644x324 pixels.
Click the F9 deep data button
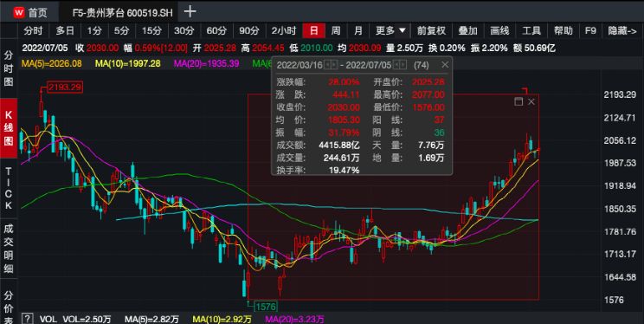[590, 31]
